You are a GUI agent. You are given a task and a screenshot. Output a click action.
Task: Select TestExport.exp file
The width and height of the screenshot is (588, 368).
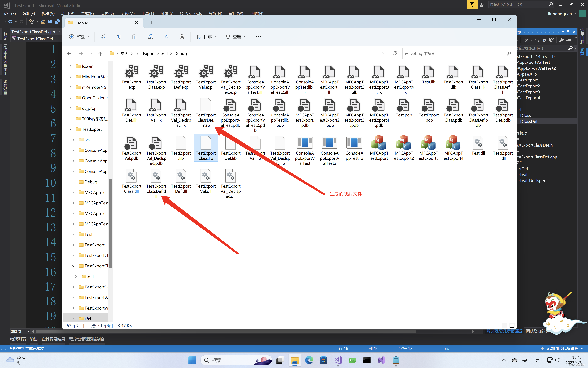131,77
